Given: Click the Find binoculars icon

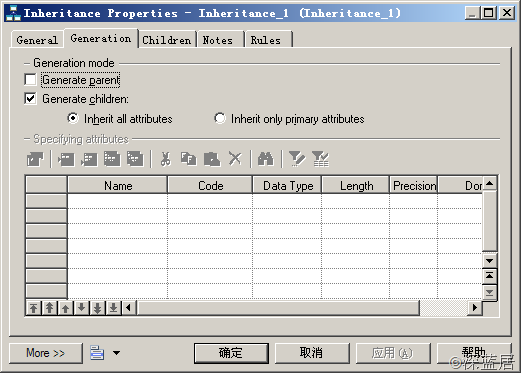Looking at the screenshot, I should (x=265, y=159).
